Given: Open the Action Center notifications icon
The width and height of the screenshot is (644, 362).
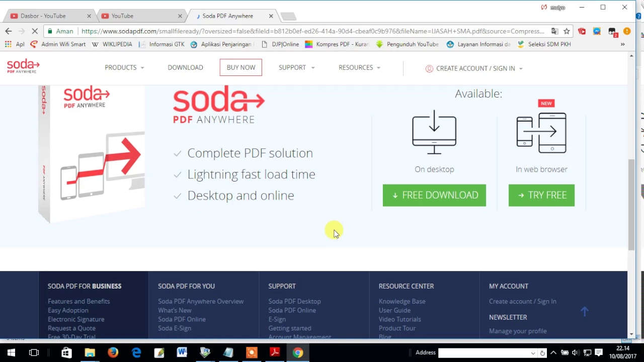Looking at the screenshot, I should tap(599, 352).
